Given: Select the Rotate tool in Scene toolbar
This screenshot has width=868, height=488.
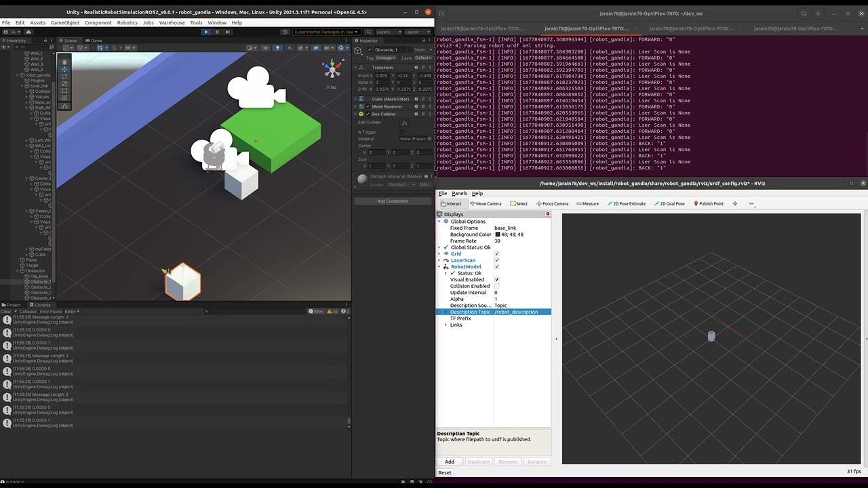Looking at the screenshot, I should (x=64, y=77).
